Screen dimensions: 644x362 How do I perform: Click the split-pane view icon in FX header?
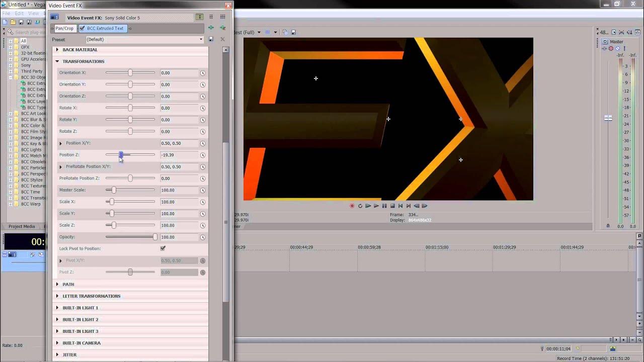(x=211, y=17)
